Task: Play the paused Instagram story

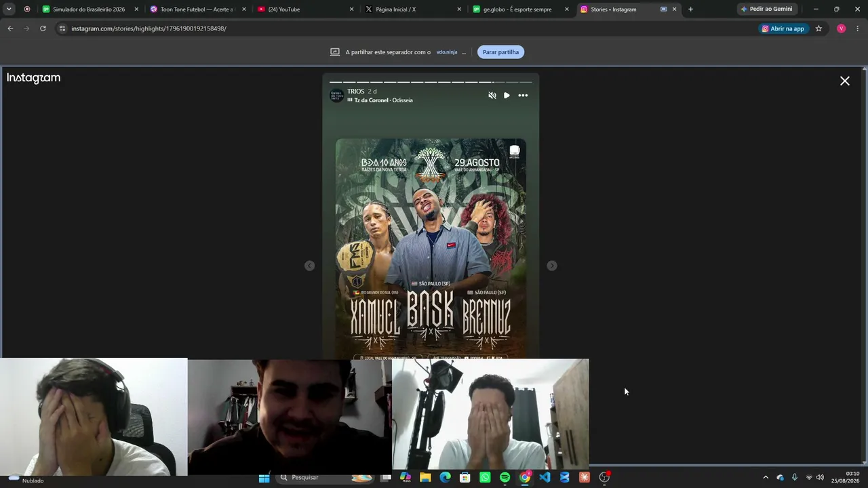Action: [507, 96]
